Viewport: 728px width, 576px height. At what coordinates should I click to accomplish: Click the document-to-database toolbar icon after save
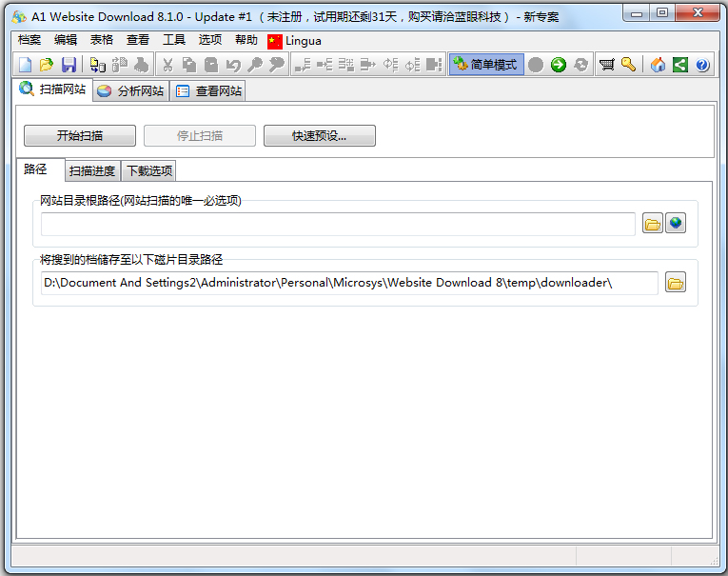click(x=97, y=65)
